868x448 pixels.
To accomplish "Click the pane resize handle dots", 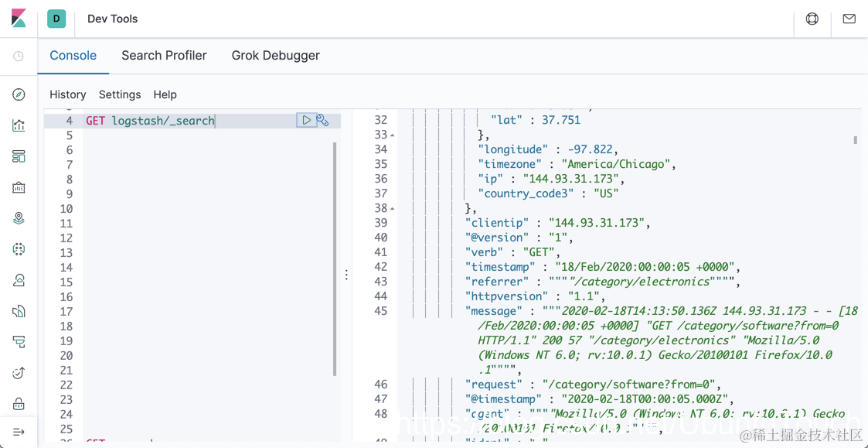I will pos(346,275).
